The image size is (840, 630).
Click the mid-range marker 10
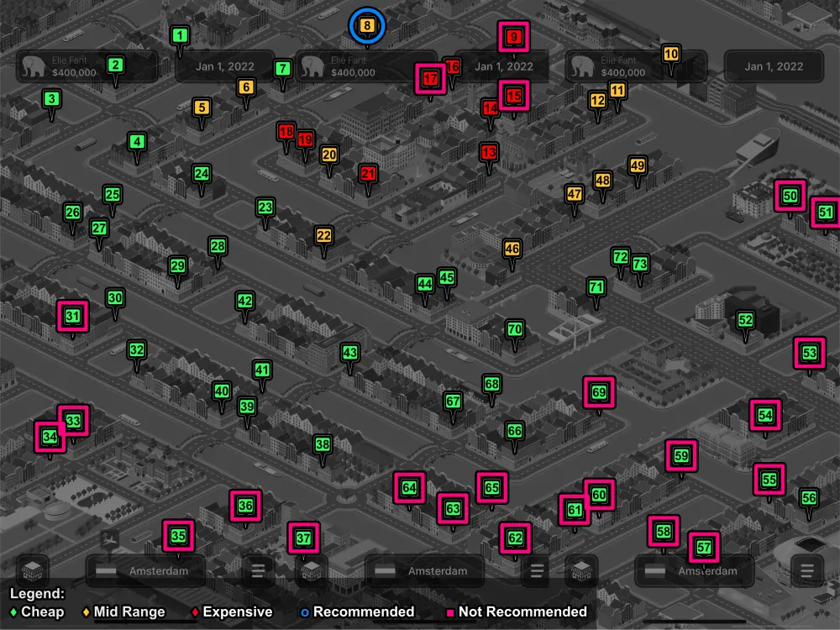tap(671, 55)
